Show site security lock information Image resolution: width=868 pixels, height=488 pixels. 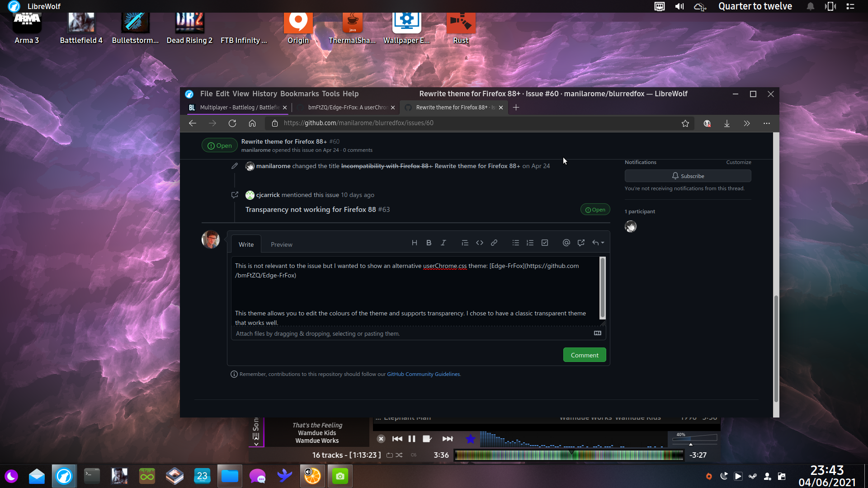(x=274, y=123)
